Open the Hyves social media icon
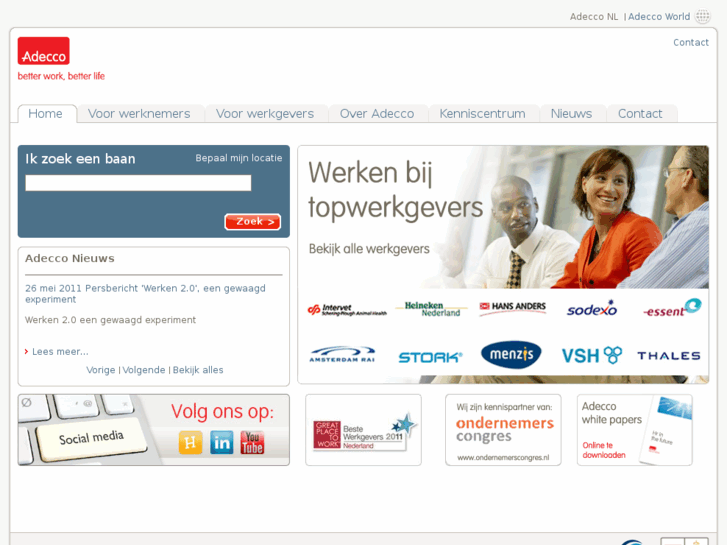 (191, 442)
